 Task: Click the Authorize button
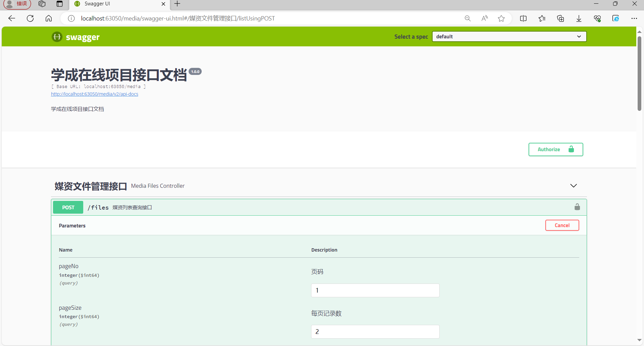pyautogui.click(x=556, y=149)
